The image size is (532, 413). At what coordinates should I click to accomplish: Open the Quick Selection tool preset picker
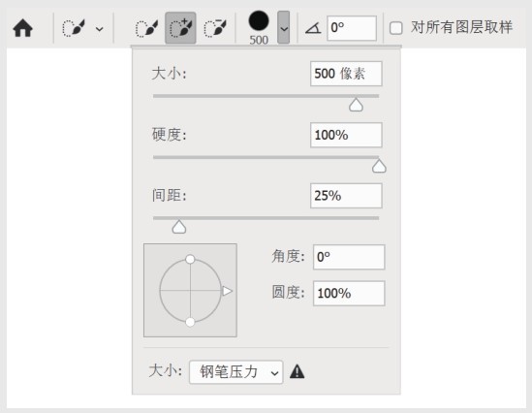coord(74,28)
